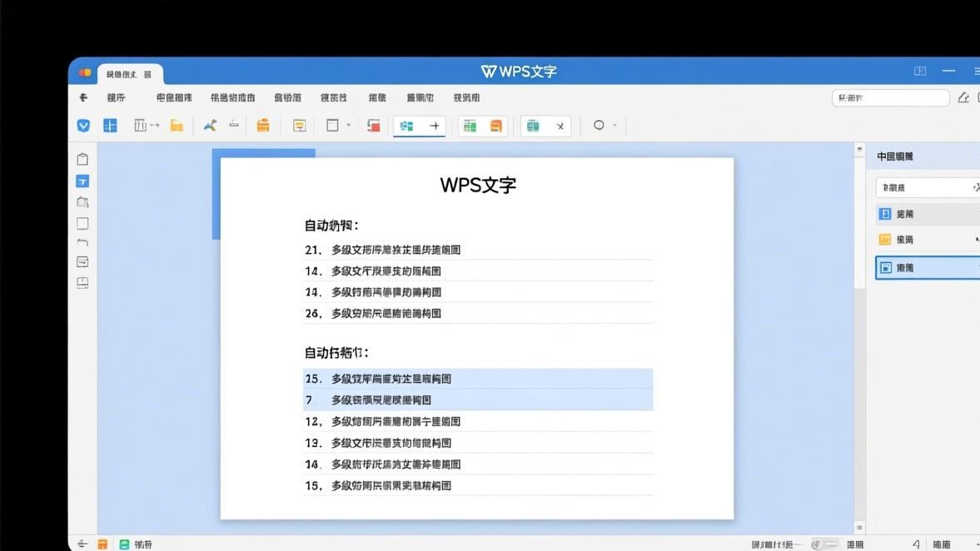The width and height of the screenshot is (980, 551).
Task: Click the orange briefcase toolbar icon
Action: point(263,126)
